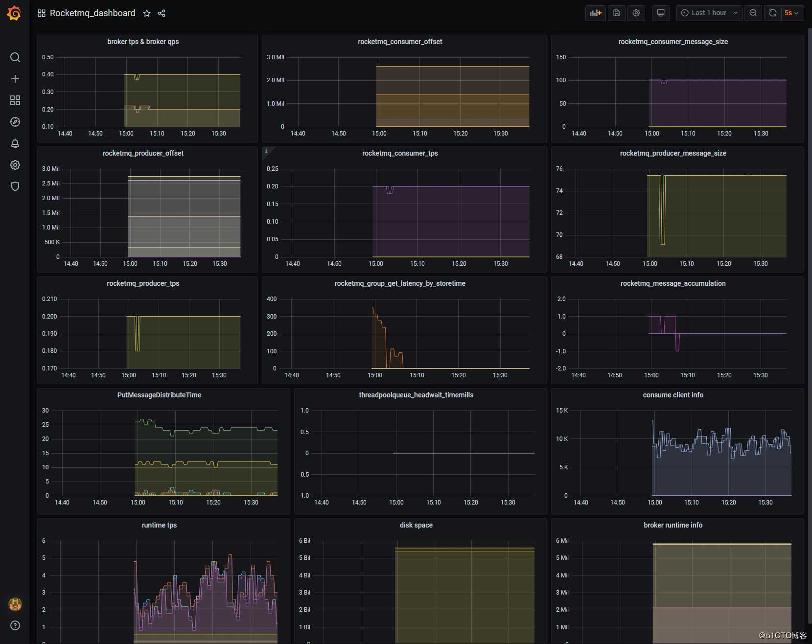This screenshot has height=644, width=812.
Task: Open disk space panel title menu
Action: click(416, 525)
